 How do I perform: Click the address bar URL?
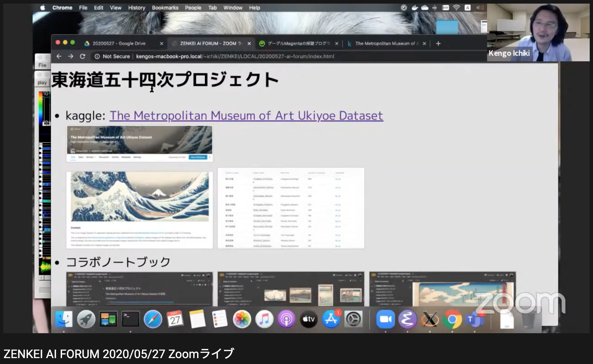click(235, 56)
